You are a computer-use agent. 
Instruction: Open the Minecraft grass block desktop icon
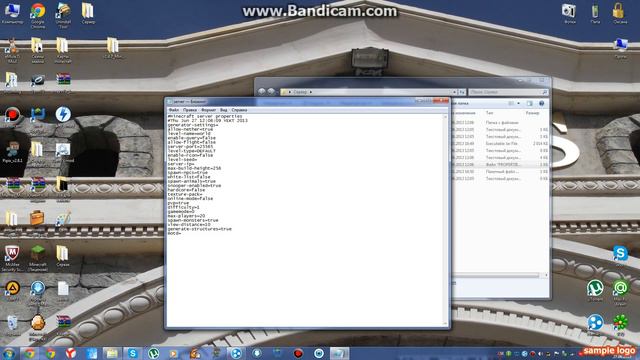point(38,258)
